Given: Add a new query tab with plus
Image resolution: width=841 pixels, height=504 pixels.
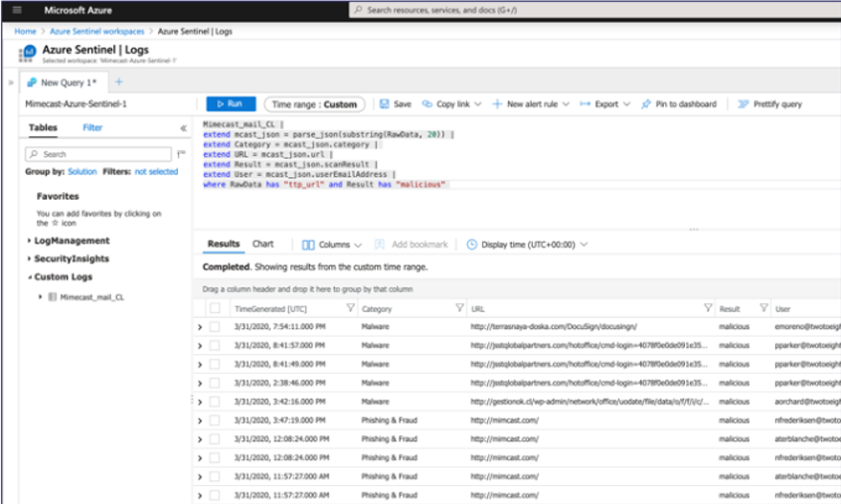Looking at the screenshot, I should pyautogui.click(x=119, y=82).
